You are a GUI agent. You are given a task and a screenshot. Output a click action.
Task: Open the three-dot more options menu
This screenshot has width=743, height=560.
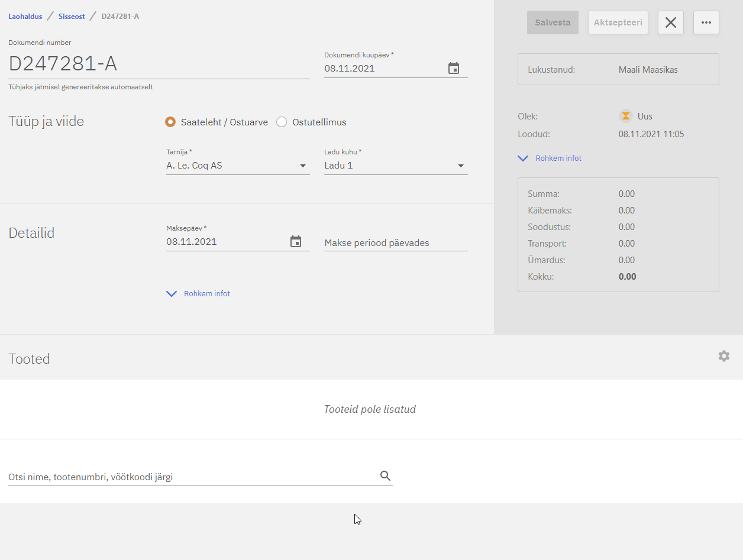(706, 22)
